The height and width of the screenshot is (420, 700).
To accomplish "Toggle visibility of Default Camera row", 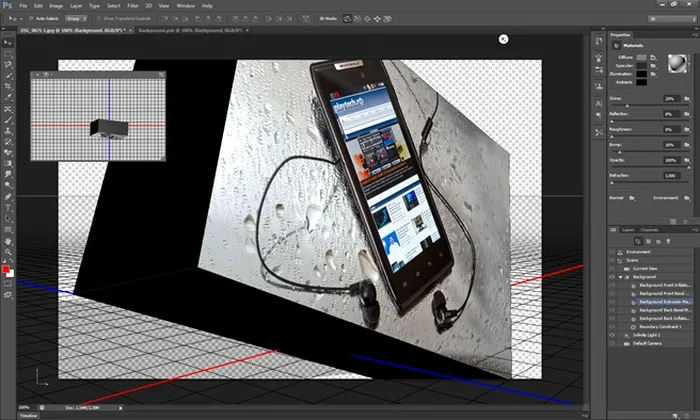I will 612,344.
